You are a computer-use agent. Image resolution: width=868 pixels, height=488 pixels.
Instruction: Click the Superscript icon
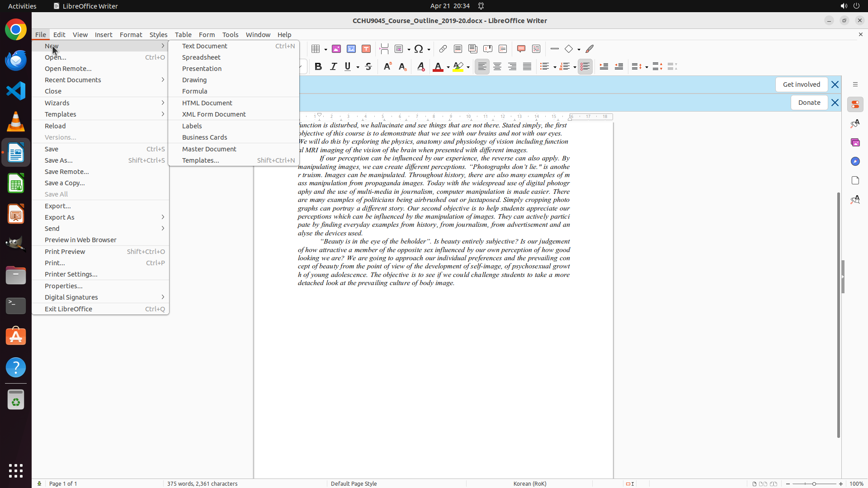[x=387, y=67]
